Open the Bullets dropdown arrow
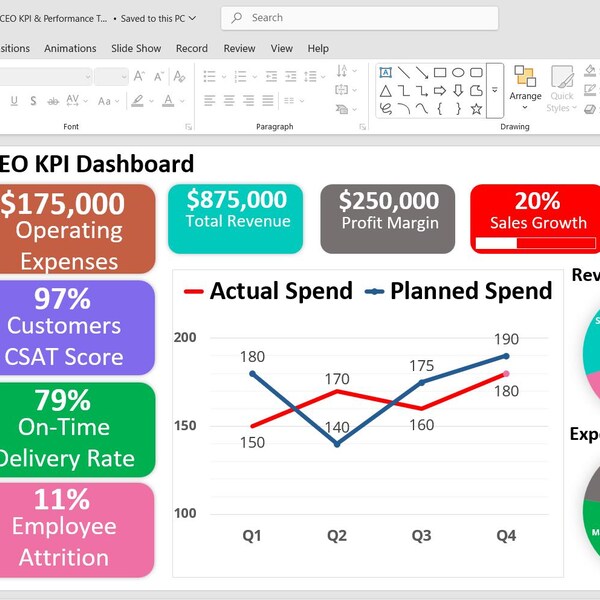Screen dimensions: 600x600 pyautogui.click(x=224, y=77)
